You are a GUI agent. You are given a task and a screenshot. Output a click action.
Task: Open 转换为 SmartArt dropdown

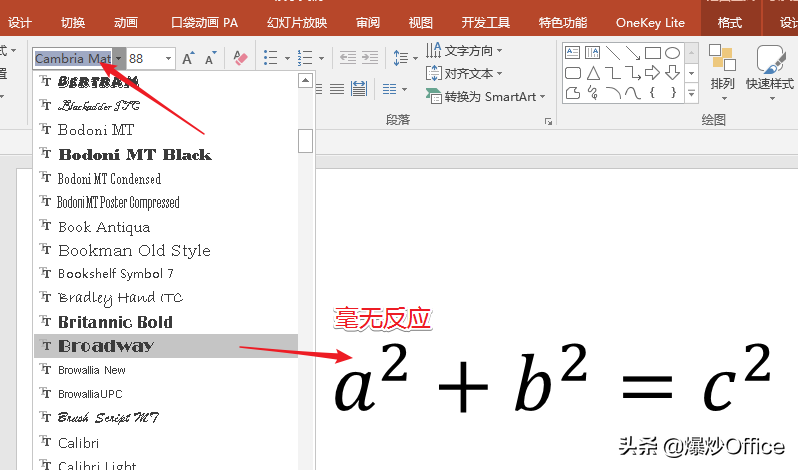coord(486,96)
